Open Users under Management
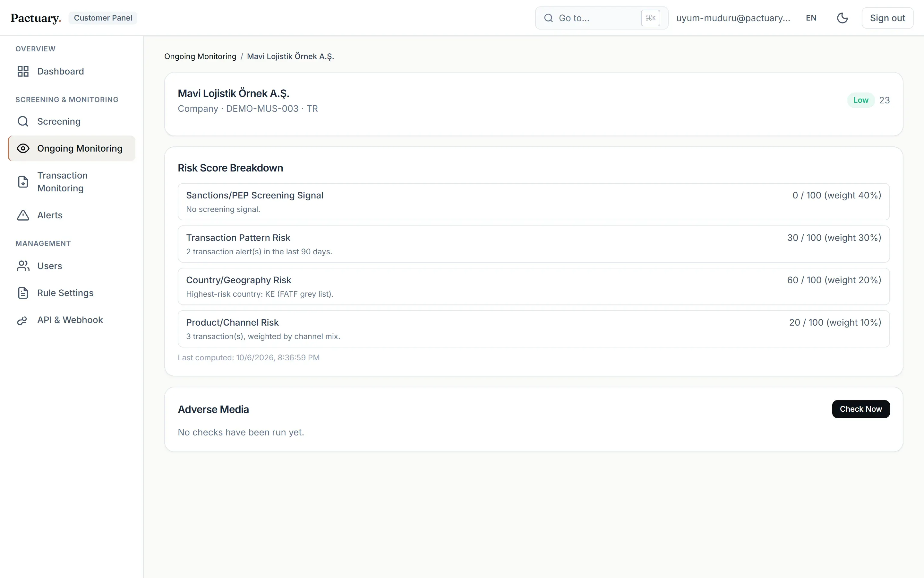This screenshot has width=924, height=578. (x=72, y=266)
